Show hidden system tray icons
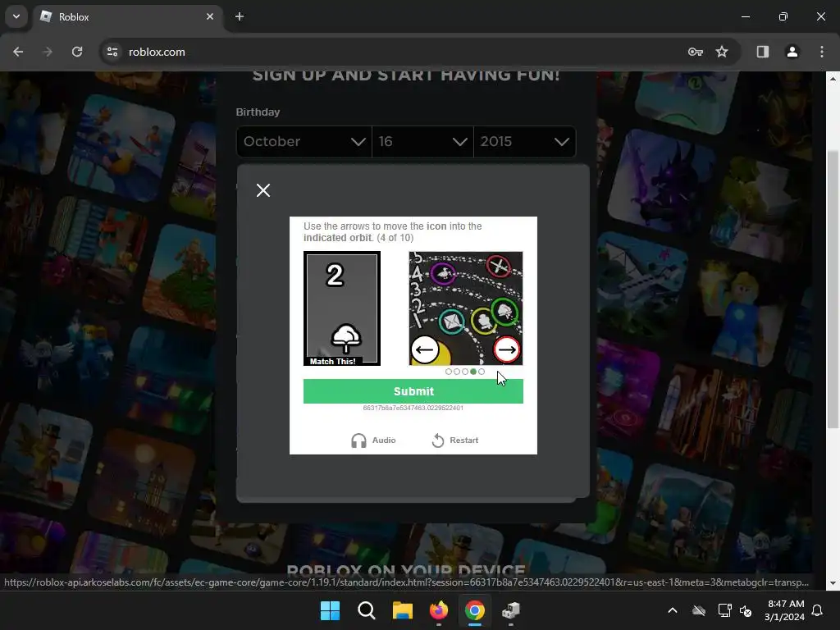 [x=673, y=610]
